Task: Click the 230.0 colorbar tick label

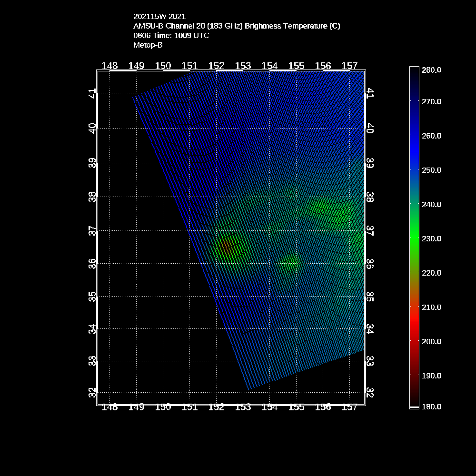Action: (432, 238)
